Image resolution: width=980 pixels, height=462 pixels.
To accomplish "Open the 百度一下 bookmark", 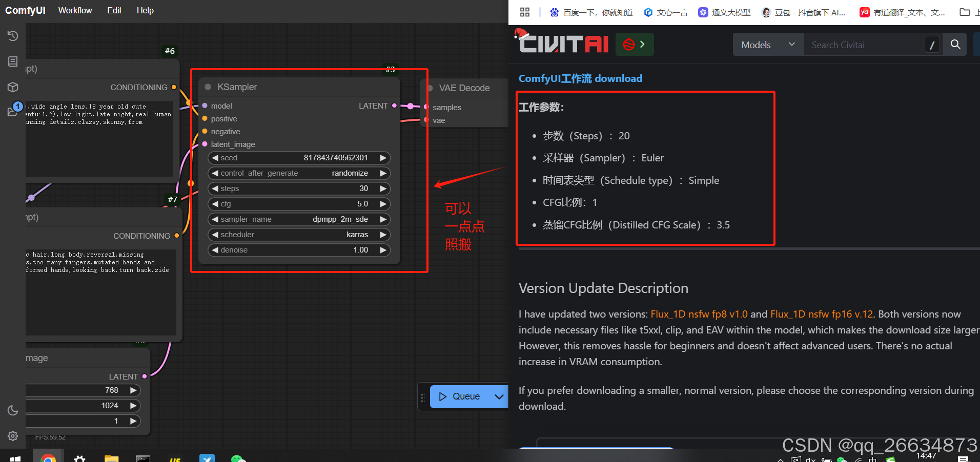I will (x=591, y=12).
